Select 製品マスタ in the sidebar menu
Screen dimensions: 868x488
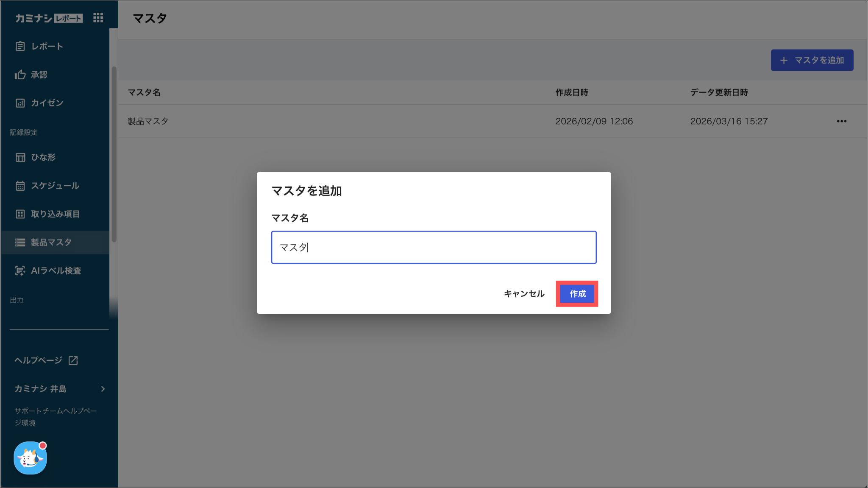pos(51,243)
